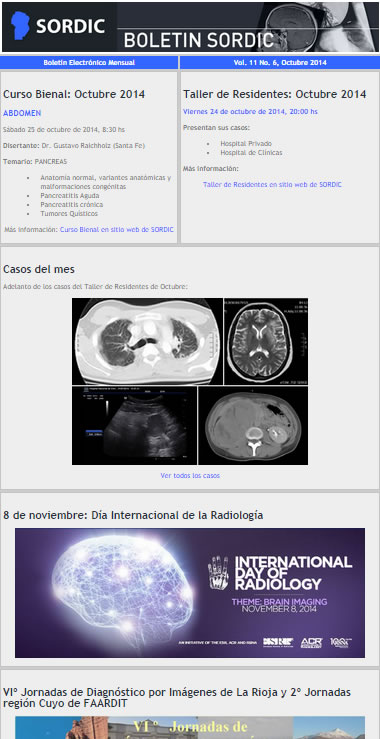Open Taller de Residentes en sitio web link
380x739 pixels.
click(272, 185)
